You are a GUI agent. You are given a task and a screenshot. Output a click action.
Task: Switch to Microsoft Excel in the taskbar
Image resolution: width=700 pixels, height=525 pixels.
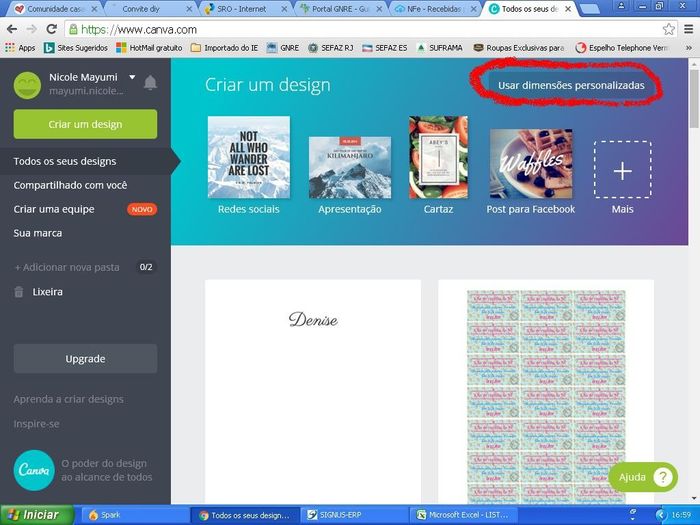point(464,515)
